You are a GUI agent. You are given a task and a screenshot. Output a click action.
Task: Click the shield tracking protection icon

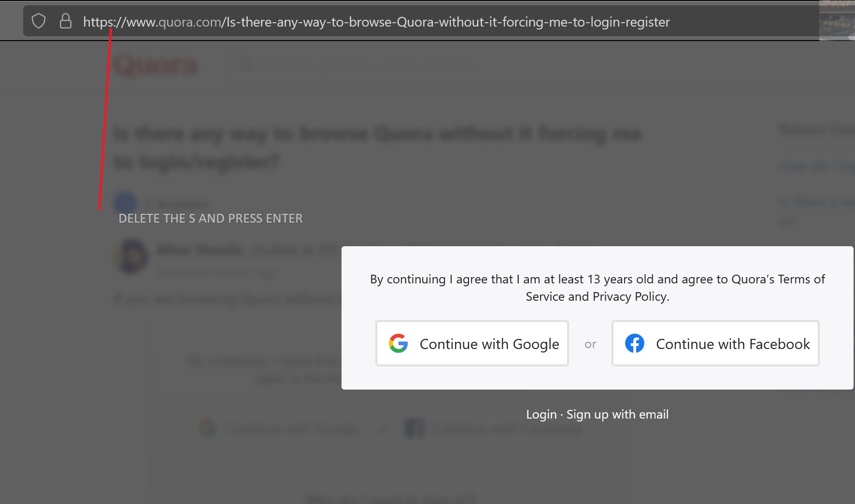[x=39, y=21]
